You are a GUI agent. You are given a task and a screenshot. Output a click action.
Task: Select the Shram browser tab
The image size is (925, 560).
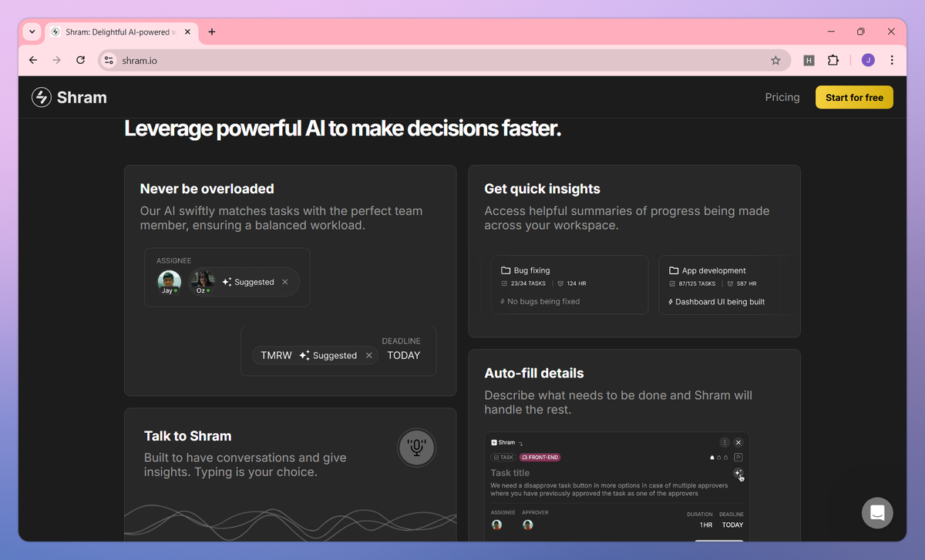(x=120, y=32)
